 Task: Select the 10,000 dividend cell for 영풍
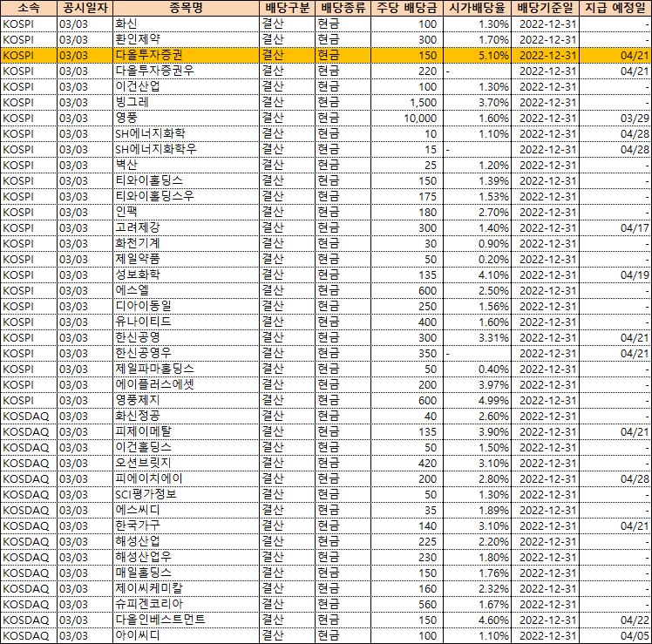coord(407,118)
